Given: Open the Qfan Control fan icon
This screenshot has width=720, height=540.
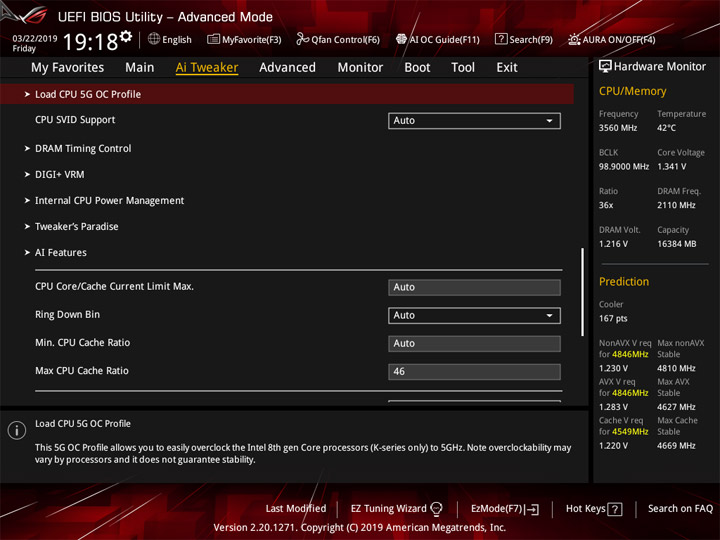Looking at the screenshot, I should point(302,39).
